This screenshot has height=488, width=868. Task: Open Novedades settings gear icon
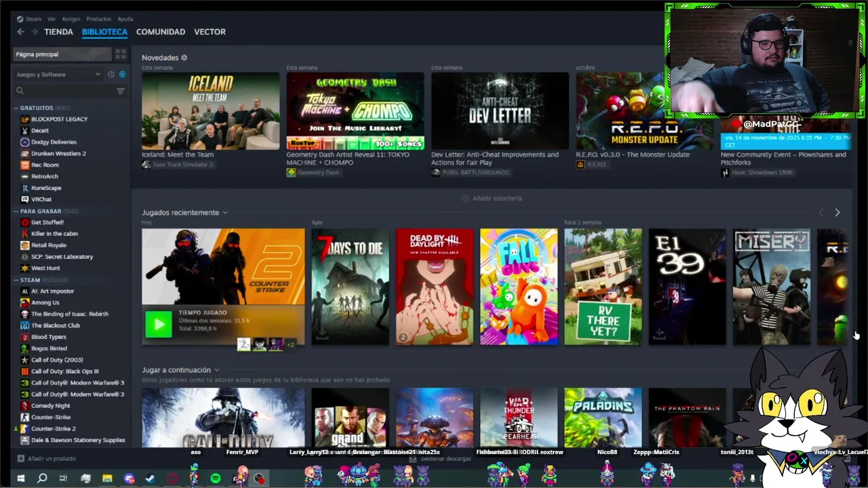[184, 58]
